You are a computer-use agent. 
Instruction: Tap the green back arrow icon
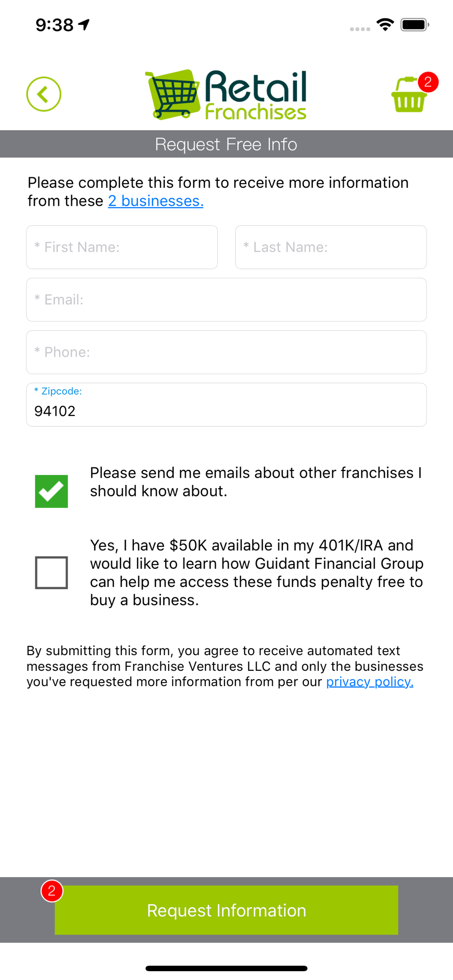(x=44, y=94)
